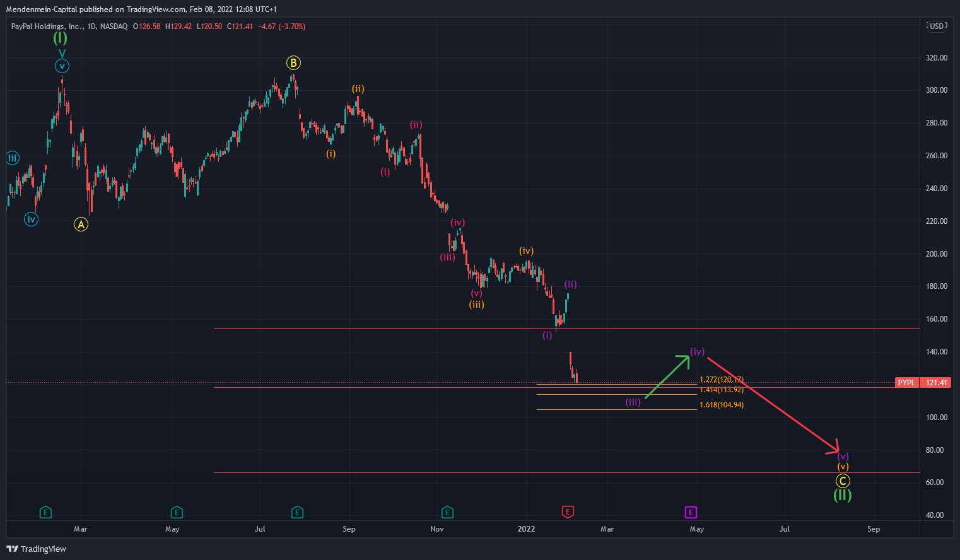The image size is (960, 560).
Task: Select the orange (i) wave label
Action: (x=331, y=153)
